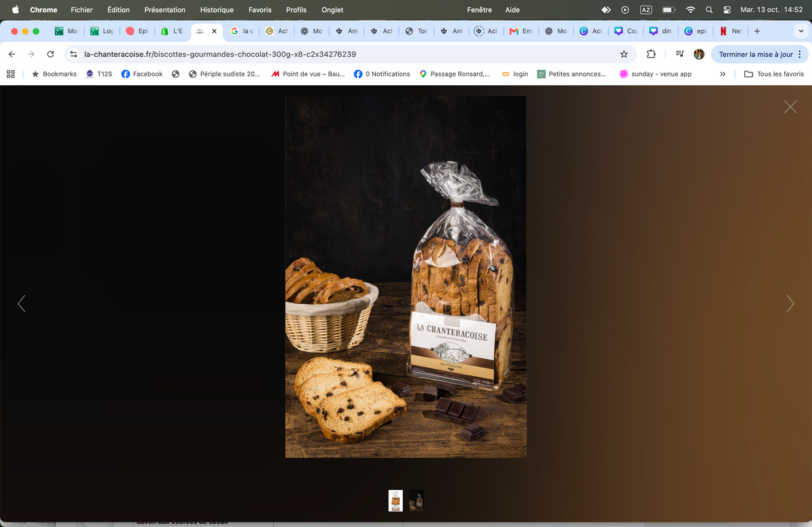The image size is (812, 527).
Task: Go back to the previous page
Action: pos(12,54)
